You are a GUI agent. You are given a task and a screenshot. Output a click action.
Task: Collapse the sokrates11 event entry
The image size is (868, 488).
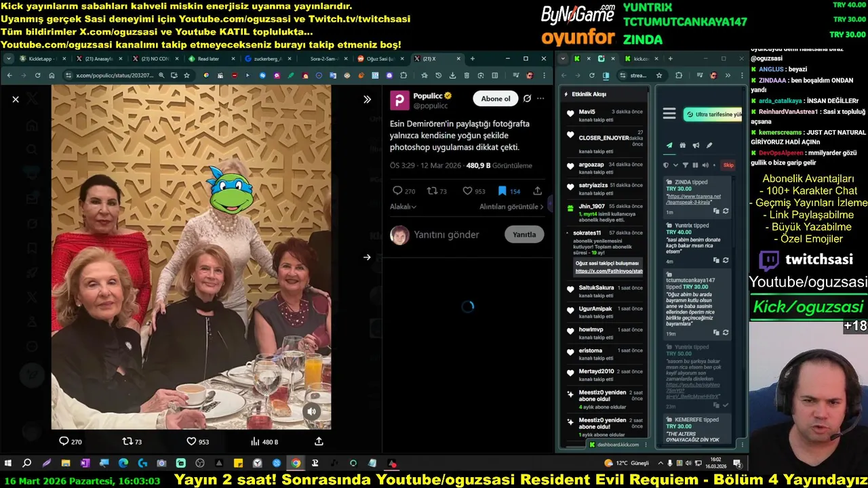coord(567,232)
